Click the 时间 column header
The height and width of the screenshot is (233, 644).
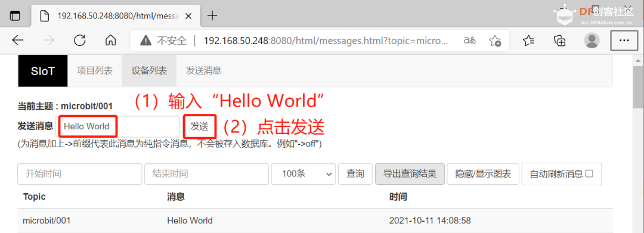[398, 197]
